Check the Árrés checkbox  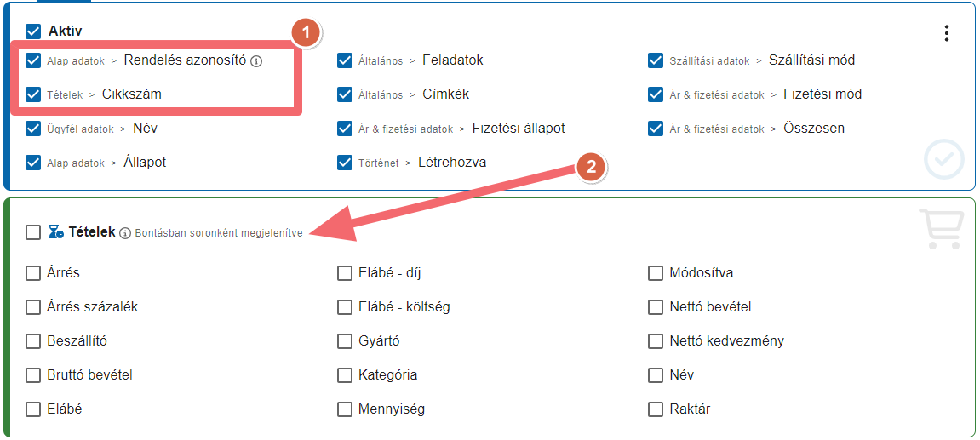click(x=33, y=273)
